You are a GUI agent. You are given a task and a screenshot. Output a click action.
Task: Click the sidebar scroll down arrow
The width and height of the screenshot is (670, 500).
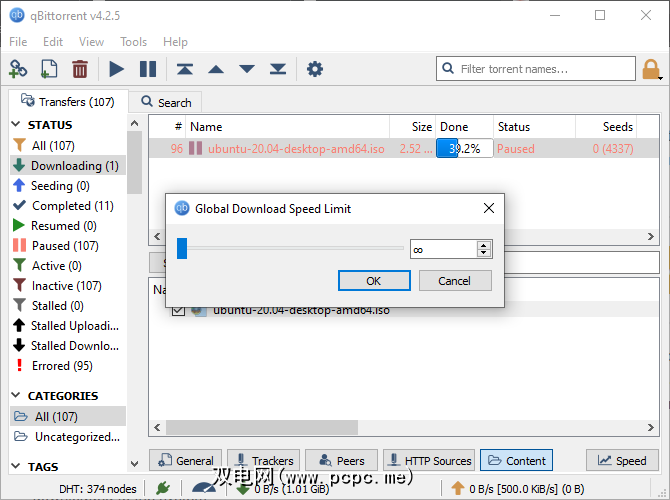click(135, 464)
